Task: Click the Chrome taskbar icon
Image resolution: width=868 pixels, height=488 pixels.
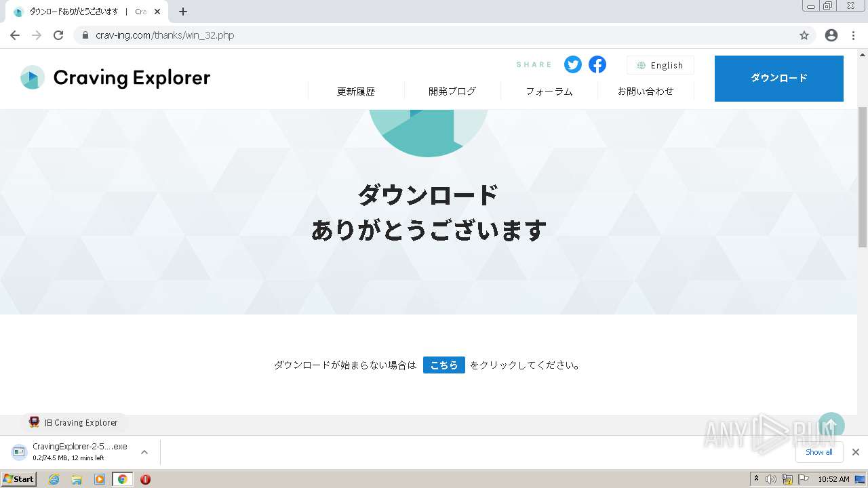Action: click(123, 479)
